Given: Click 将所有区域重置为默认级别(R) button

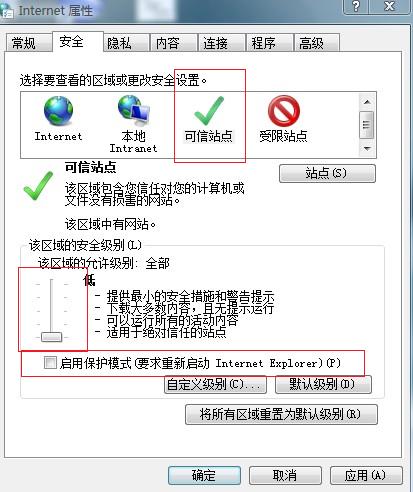Looking at the screenshot, I should coord(281,414).
